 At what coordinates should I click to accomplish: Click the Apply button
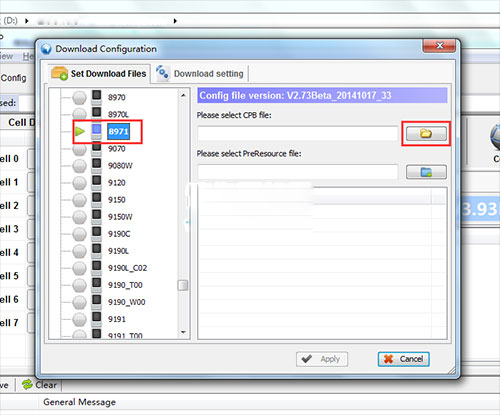pos(322,359)
